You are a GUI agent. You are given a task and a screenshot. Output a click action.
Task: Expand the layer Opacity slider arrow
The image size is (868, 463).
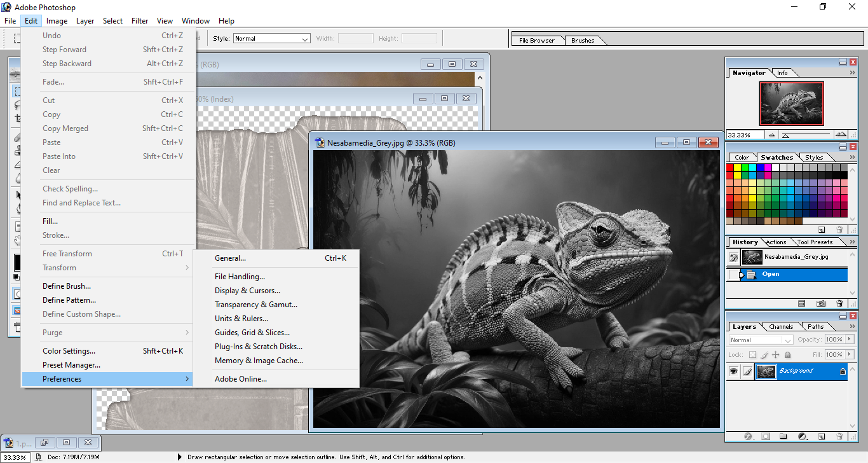(848, 340)
